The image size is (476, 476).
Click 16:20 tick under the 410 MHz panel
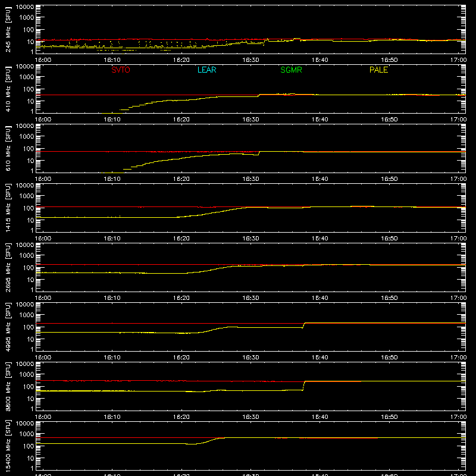pyautogui.click(x=181, y=120)
